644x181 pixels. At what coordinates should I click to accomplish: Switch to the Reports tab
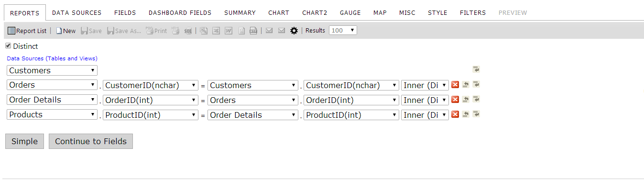[x=25, y=13]
